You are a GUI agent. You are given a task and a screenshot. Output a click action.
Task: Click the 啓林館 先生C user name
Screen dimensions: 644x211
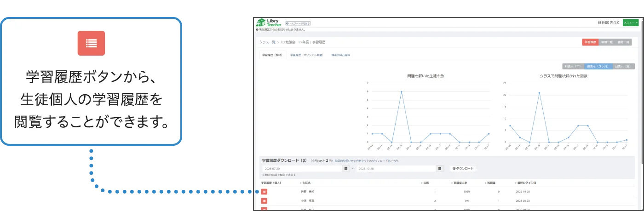[608, 23]
